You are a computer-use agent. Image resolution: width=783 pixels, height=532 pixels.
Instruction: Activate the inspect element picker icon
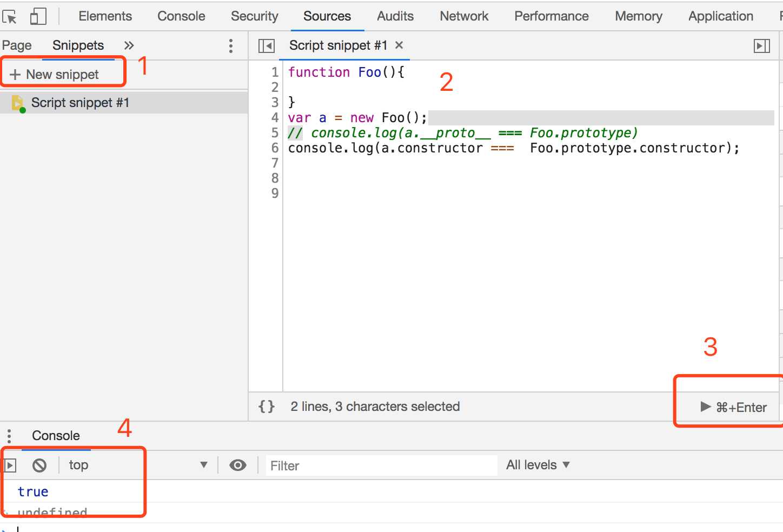click(10, 17)
